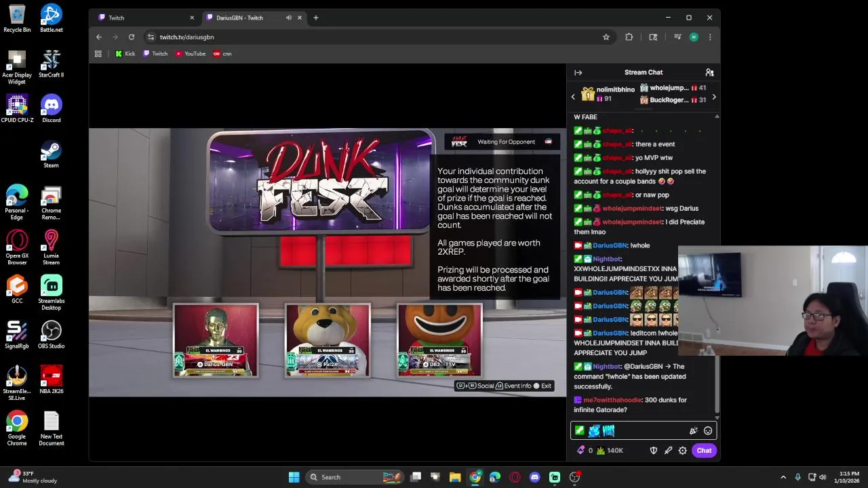The width and height of the screenshot is (868, 488).
Task: Click Nightbot name above command updated message
Action: pos(607,367)
